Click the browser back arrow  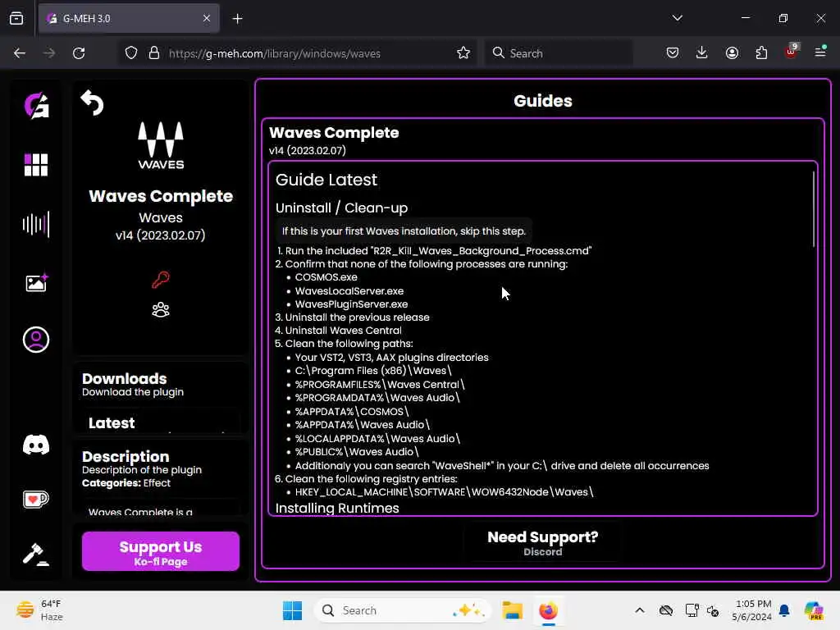tap(20, 53)
